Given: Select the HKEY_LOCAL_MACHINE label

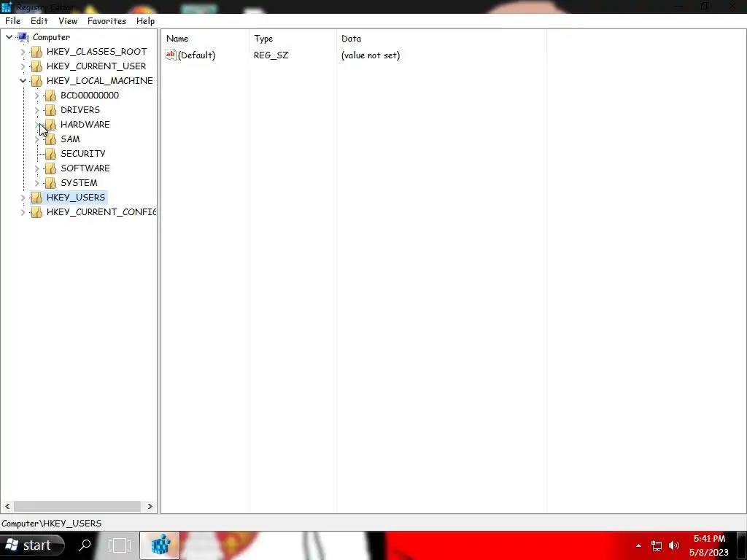Looking at the screenshot, I should tap(99, 81).
